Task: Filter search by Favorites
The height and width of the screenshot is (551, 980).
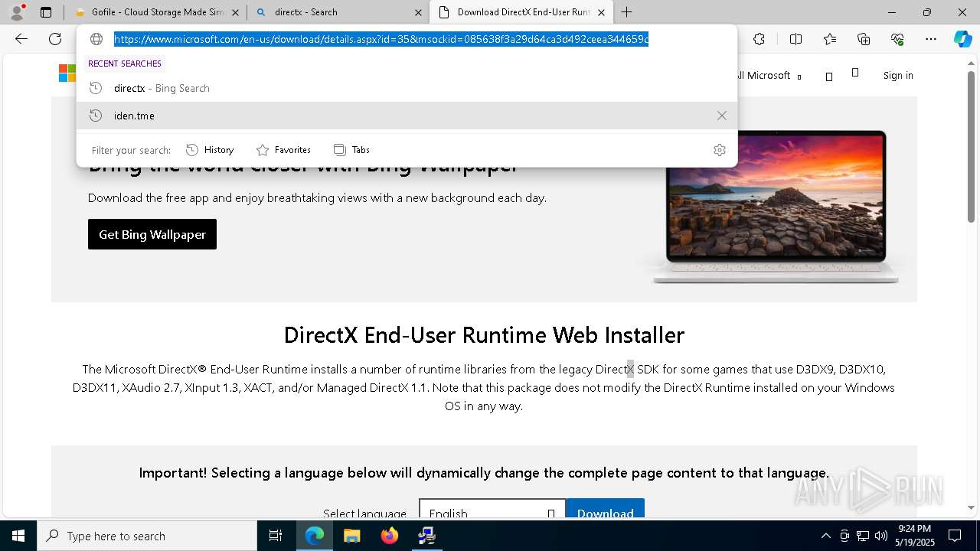Action: pyautogui.click(x=283, y=150)
